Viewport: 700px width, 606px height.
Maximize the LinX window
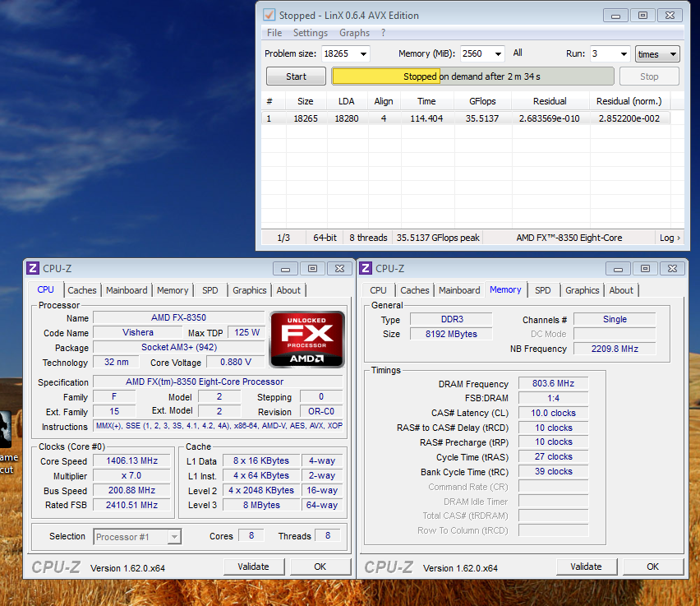pyautogui.click(x=642, y=16)
